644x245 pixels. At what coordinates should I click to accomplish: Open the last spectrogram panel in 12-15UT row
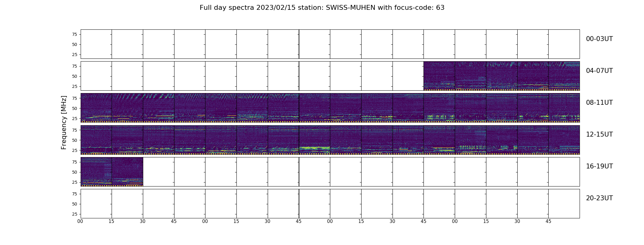click(564, 140)
